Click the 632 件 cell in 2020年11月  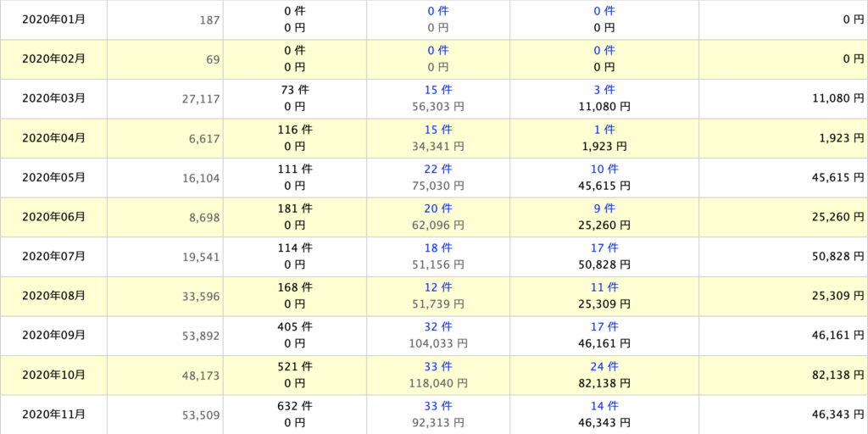[296, 406]
